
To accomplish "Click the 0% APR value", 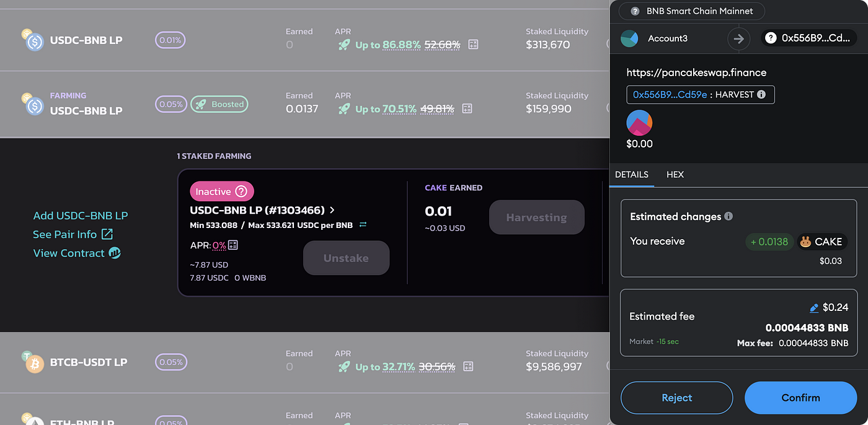I will tap(219, 245).
